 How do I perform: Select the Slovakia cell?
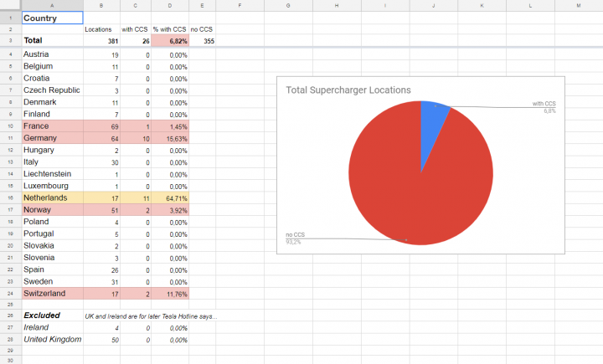click(52, 245)
